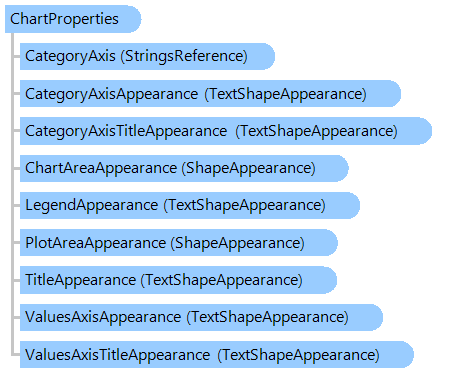Select the ValuesAxisTitleAppearance property name

click(118, 354)
